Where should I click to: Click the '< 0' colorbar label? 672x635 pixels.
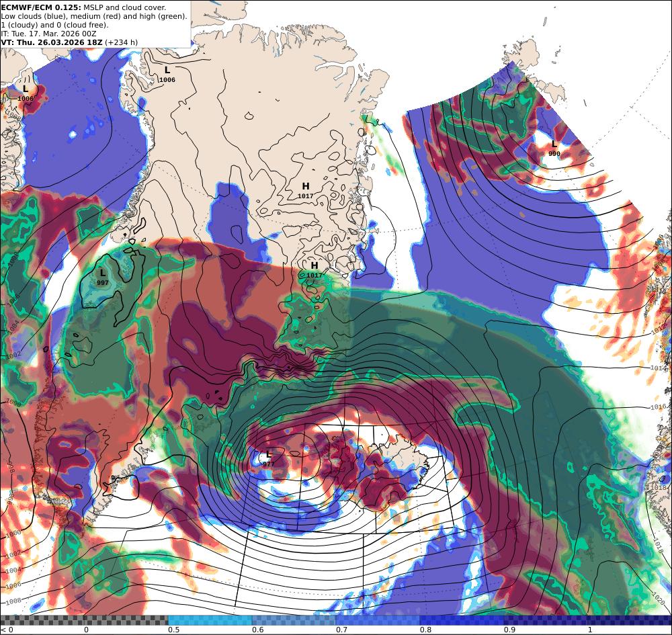7,630
